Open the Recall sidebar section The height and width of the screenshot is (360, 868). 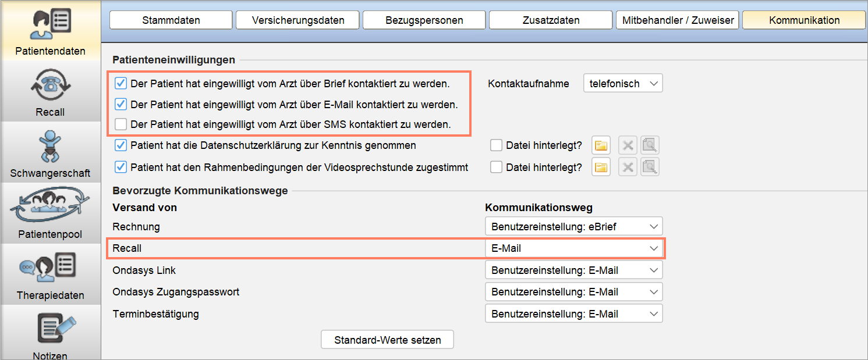(x=50, y=91)
